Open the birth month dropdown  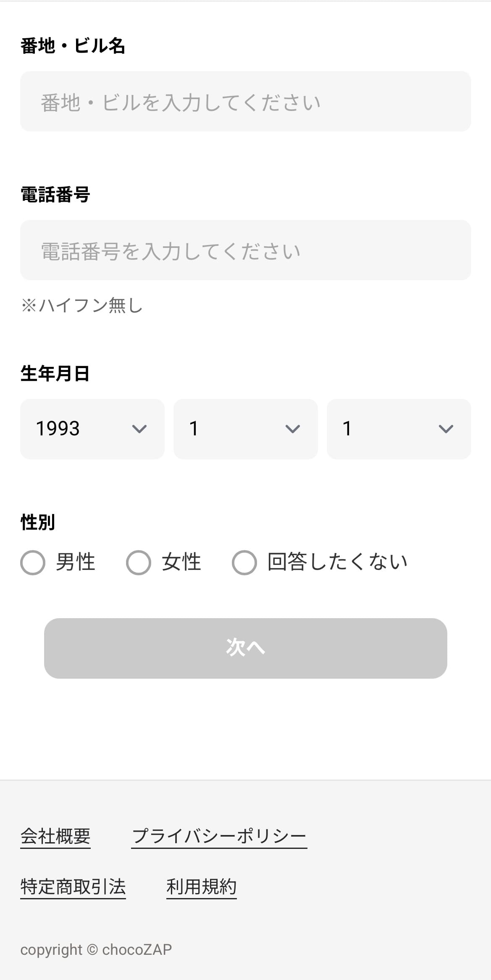coord(246,429)
